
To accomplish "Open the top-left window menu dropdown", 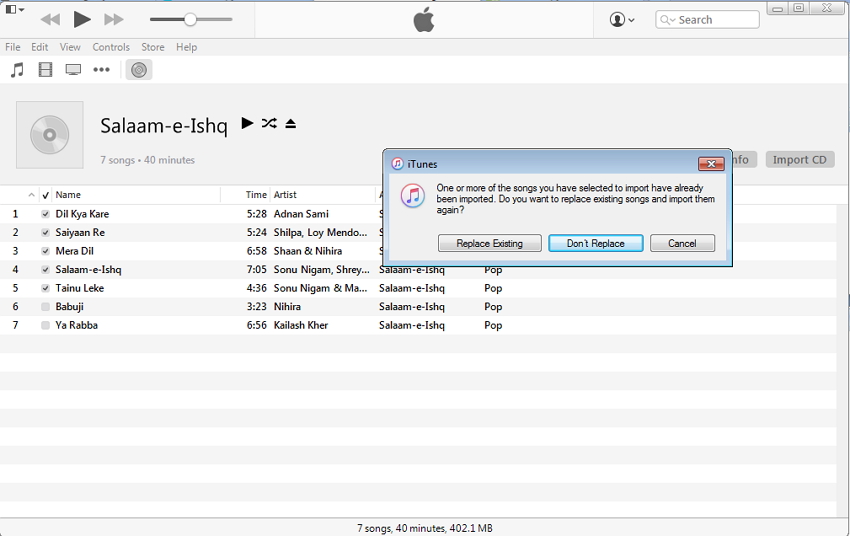I will 14,10.
